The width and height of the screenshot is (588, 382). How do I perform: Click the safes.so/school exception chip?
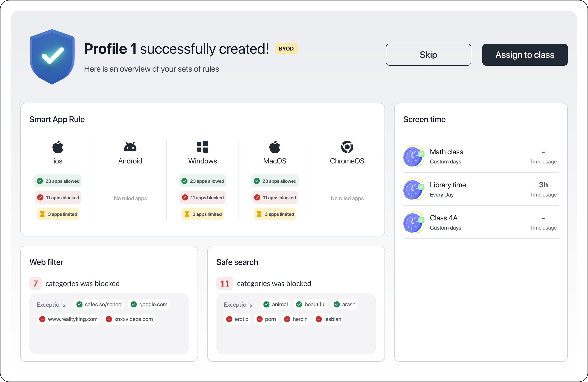(x=99, y=304)
